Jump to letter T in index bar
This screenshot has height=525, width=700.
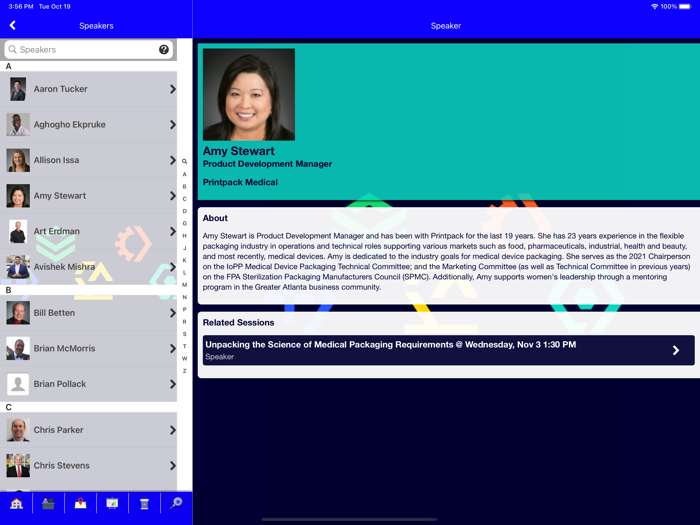pyautogui.click(x=184, y=346)
